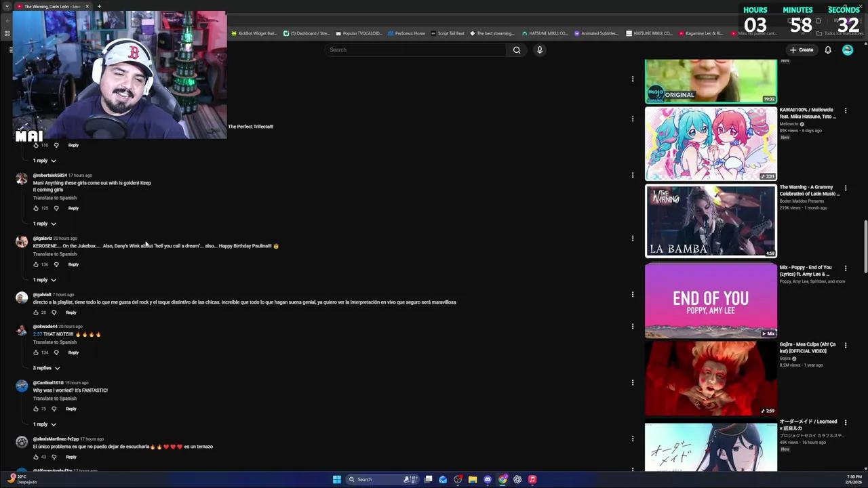Open @igalaviz profile avatar
868x488 pixels.
[22, 242]
